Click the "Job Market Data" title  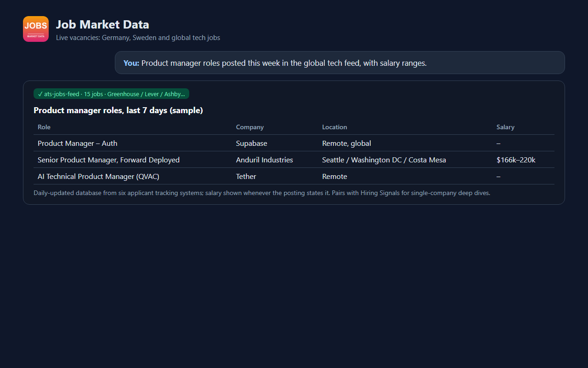[102, 24]
